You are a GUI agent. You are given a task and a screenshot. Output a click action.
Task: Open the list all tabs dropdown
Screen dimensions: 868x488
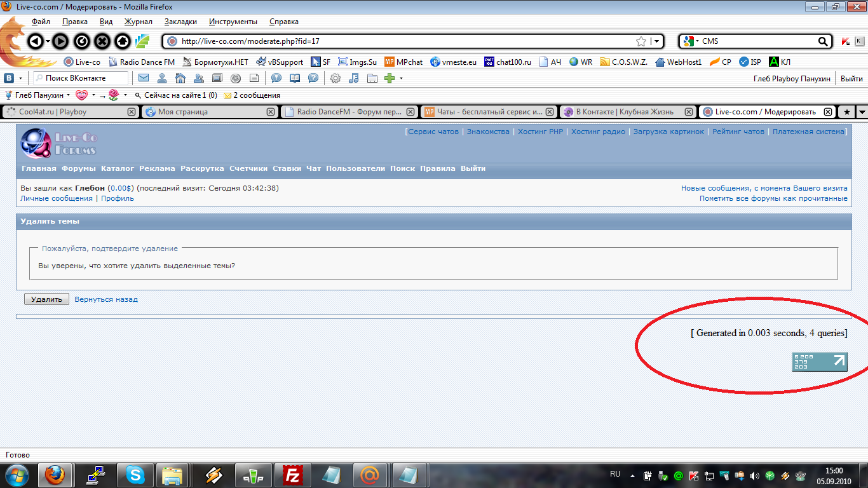point(862,112)
